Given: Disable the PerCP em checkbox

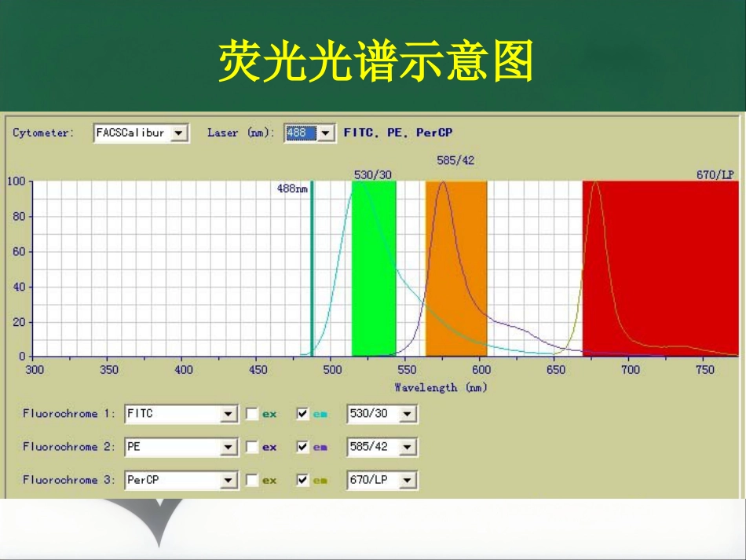Looking at the screenshot, I should (x=302, y=481).
